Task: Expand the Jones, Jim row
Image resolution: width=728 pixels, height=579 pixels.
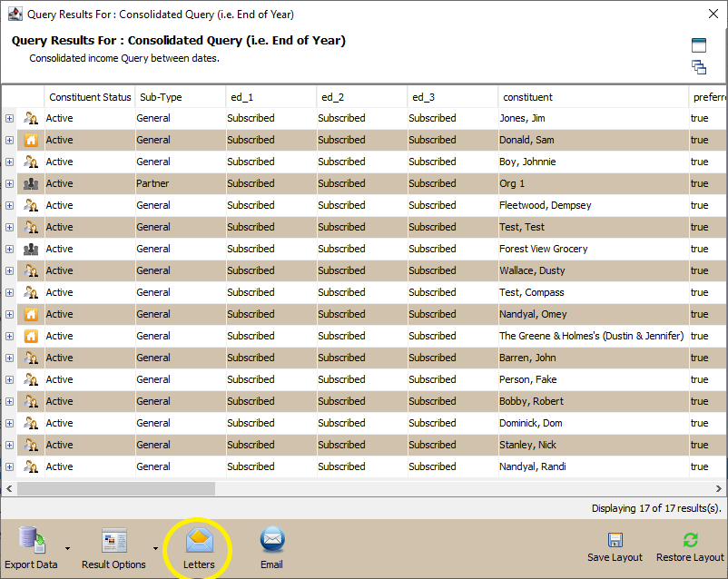Action: click(x=9, y=118)
